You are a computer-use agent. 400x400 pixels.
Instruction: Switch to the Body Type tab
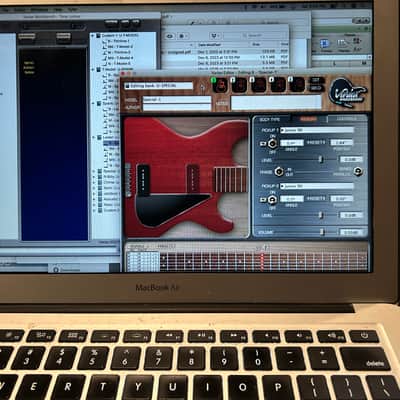click(270, 119)
